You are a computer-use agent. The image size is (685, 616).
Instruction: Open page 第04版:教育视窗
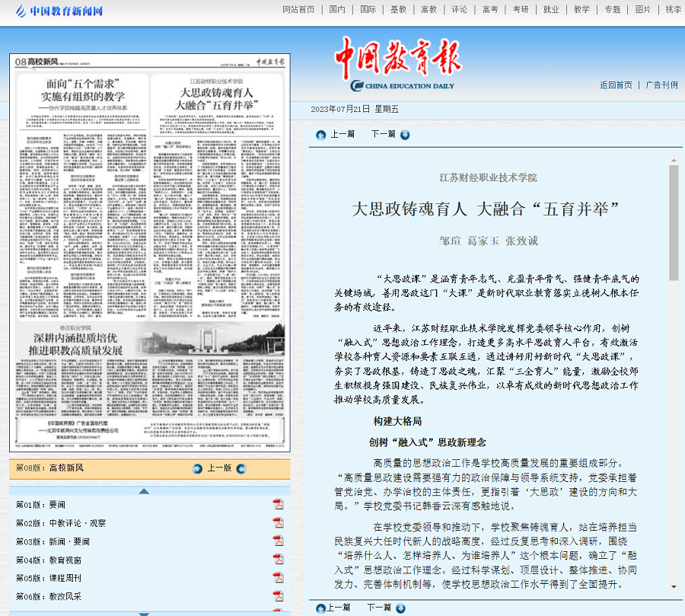pos(49,560)
